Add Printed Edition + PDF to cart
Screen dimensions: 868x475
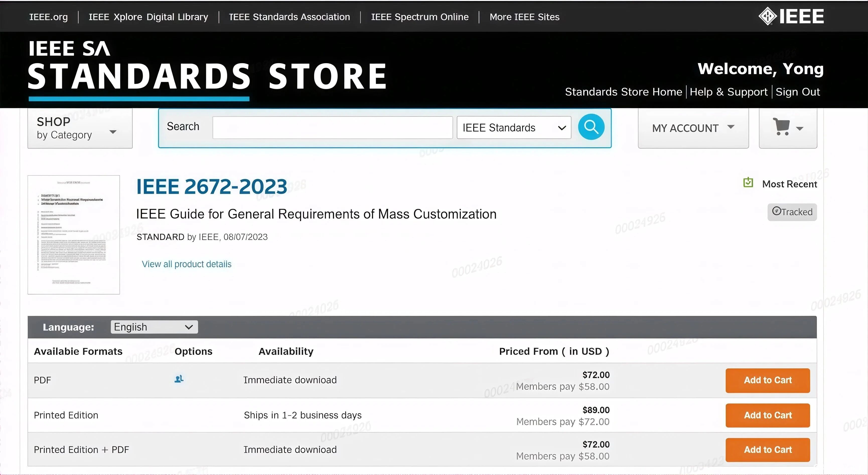click(767, 450)
